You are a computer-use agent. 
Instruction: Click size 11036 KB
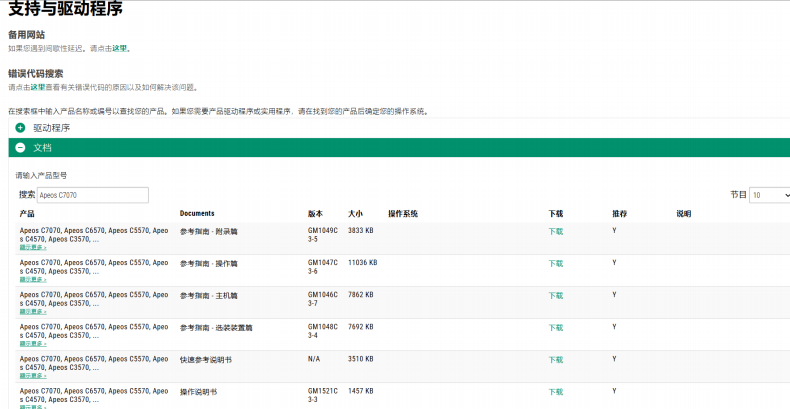coord(363,262)
